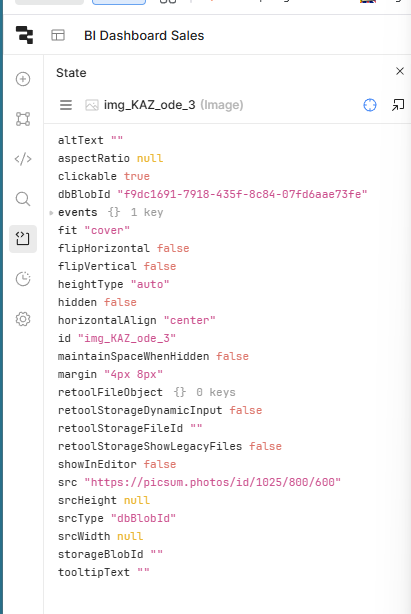Screen dimensions: 411x614
Task: Open the Settings gear in sidebar
Action: [23, 319]
